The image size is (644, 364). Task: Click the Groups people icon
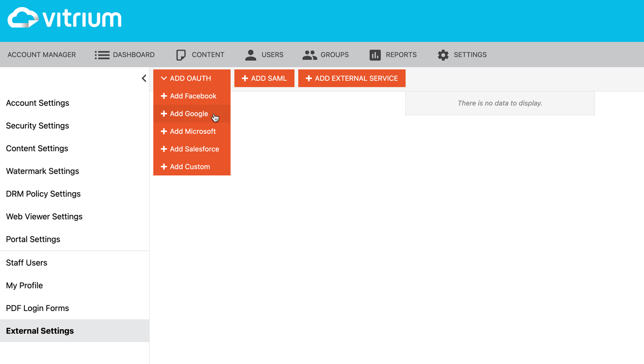[309, 55]
